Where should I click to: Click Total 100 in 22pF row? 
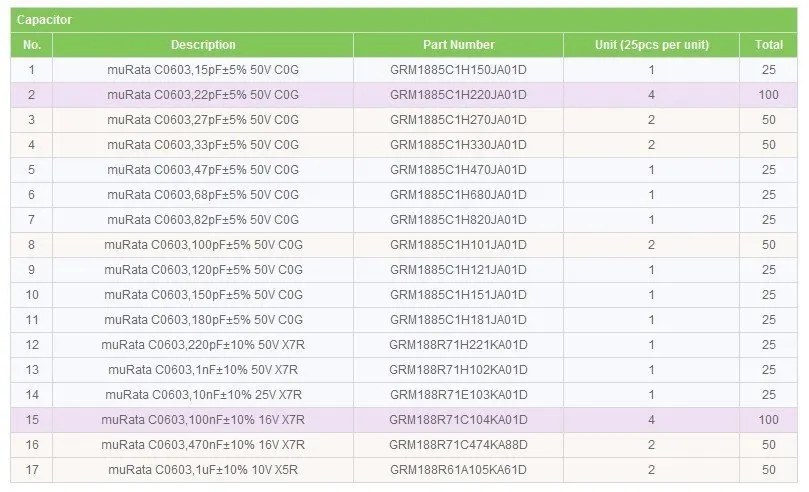coord(768,95)
